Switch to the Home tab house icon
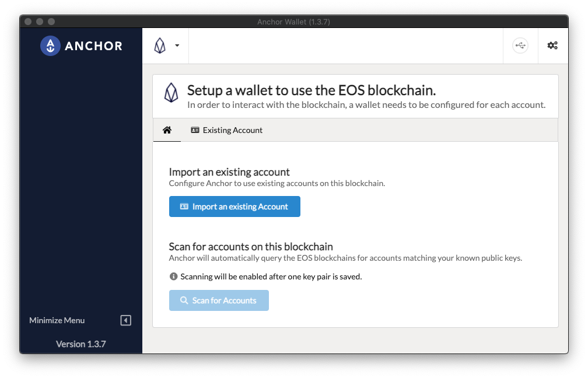This screenshot has height=378, width=588. (x=167, y=130)
